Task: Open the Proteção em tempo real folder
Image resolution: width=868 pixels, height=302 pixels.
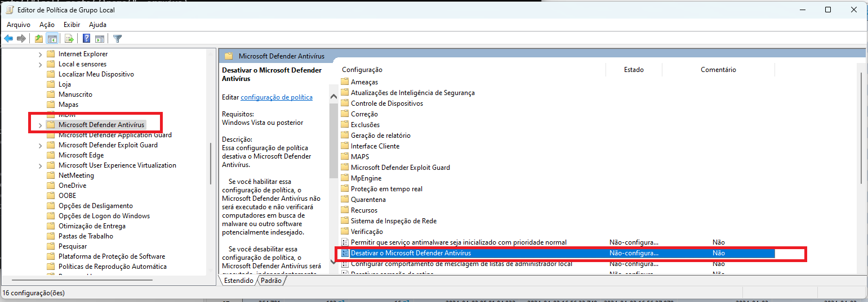Action: [386, 189]
